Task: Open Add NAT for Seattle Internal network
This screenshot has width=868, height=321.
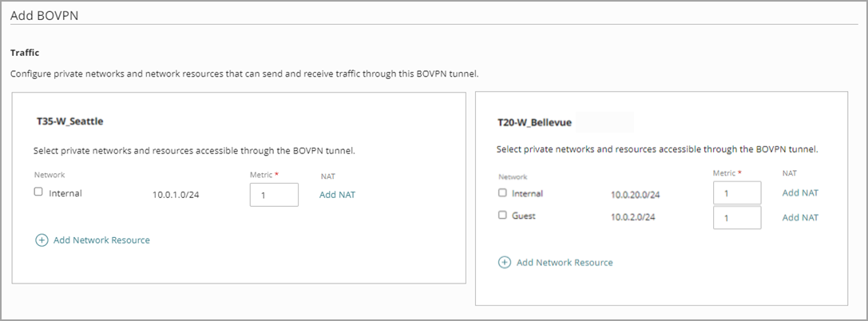Action: tap(337, 194)
